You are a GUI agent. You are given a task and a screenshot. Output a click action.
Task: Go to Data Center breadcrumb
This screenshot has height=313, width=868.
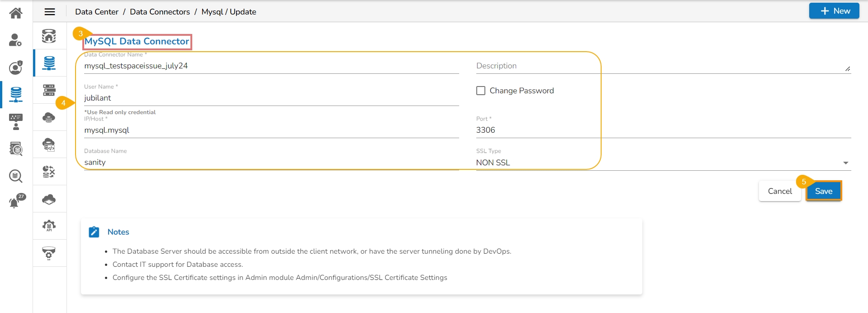[x=96, y=12]
